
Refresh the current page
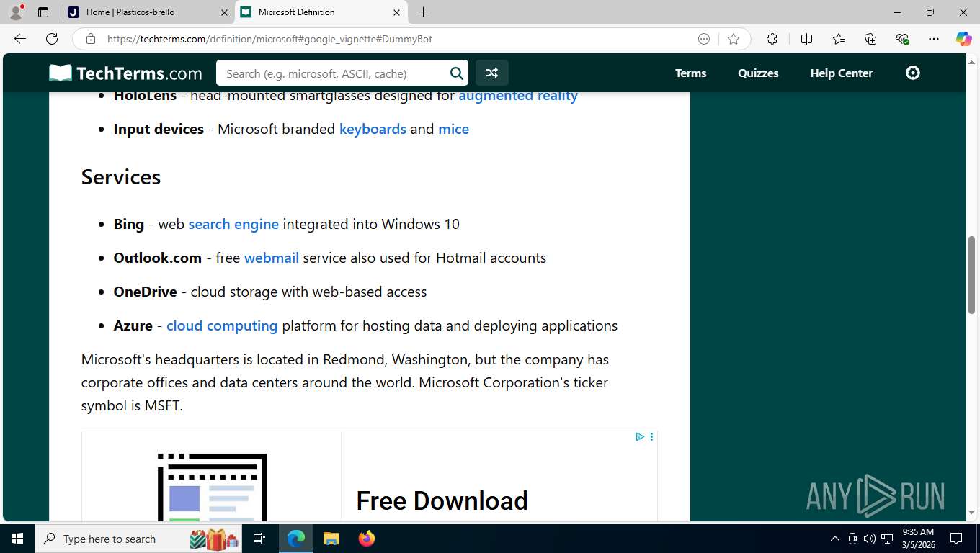click(x=52, y=39)
